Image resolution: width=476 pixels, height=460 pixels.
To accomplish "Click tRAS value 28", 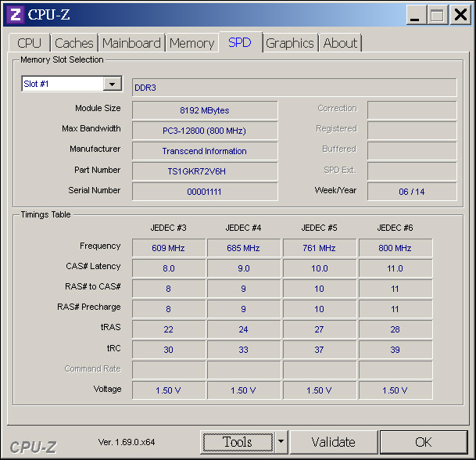I will pyautogui.click(x=395, y=329).
